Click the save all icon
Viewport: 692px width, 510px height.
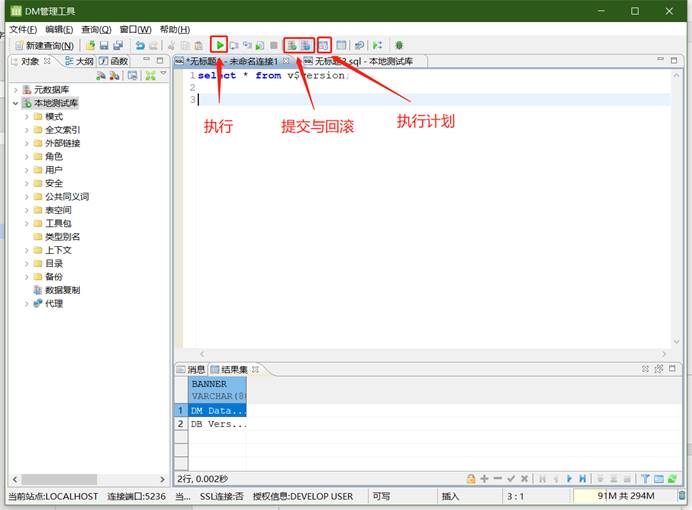[118, 45]
